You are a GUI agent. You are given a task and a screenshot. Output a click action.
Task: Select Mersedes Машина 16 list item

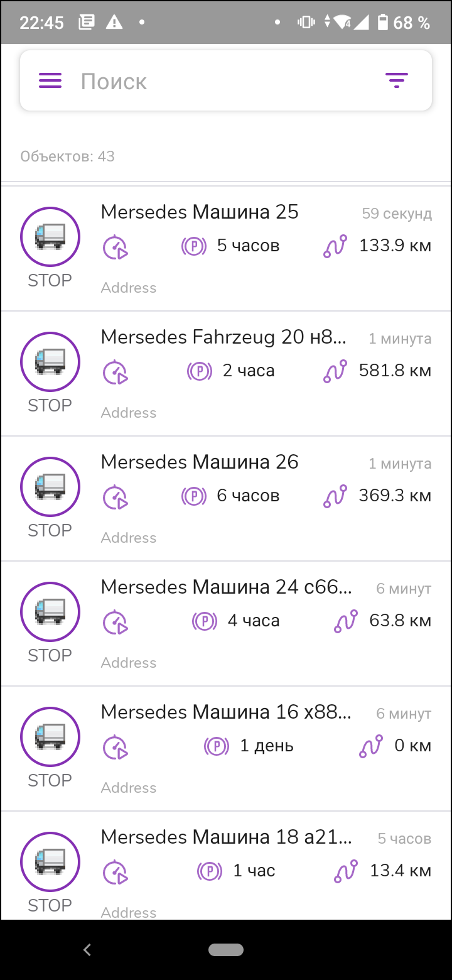[x=226, y=749]
